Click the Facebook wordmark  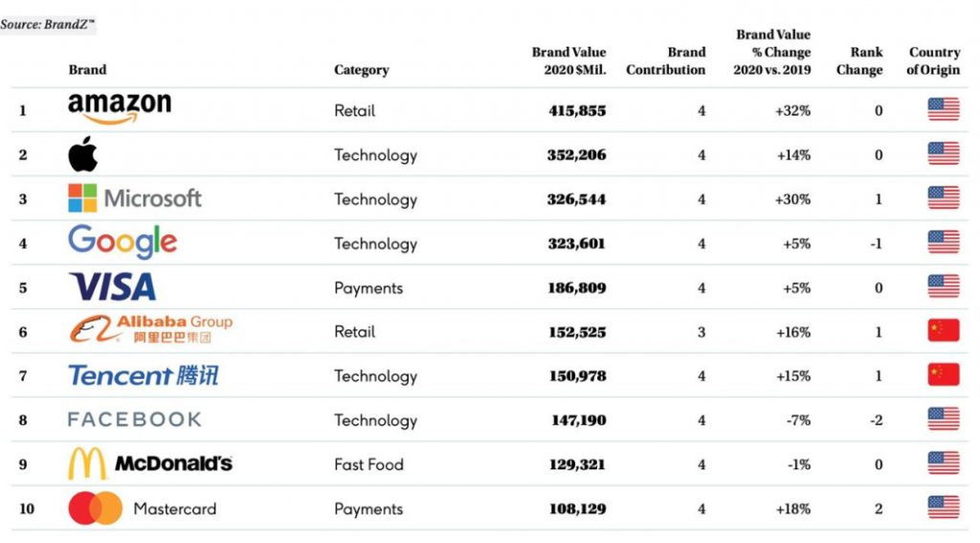134,419
